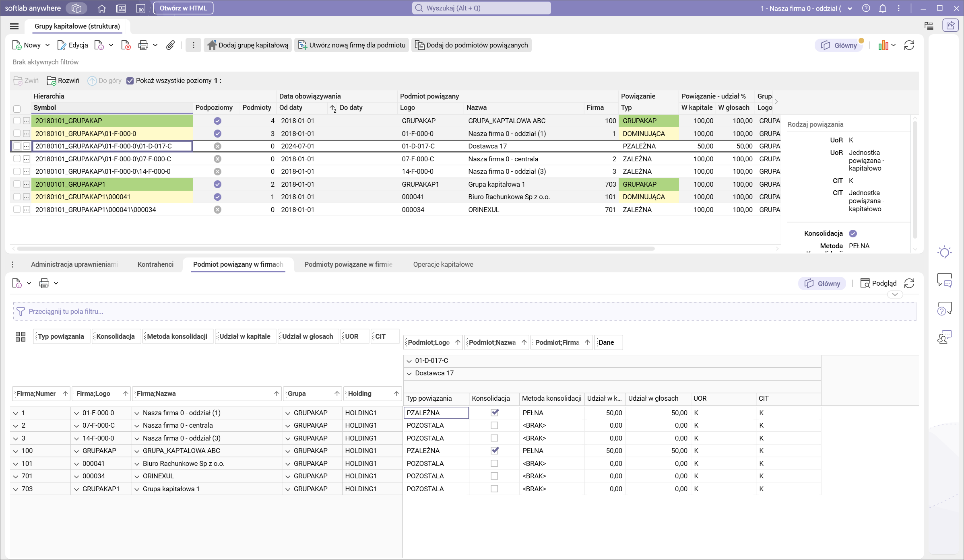Image resolution: width=964 pixels, height=560 pixels.
Task: Open the Operacje kapitałowe tab
Action: click(x=443, y=264)
